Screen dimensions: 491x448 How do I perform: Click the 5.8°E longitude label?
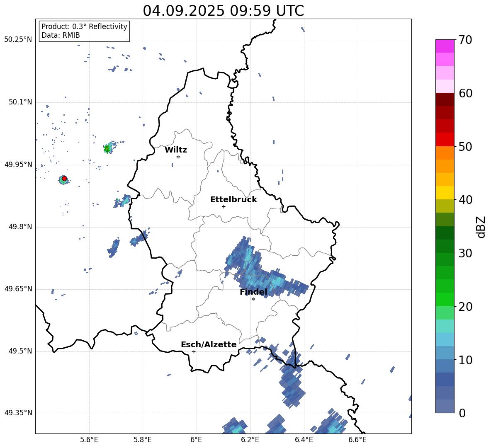point(143,440)
